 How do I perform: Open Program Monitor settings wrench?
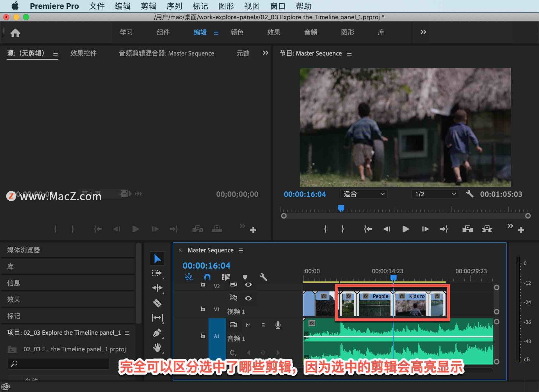coord(470,194)
